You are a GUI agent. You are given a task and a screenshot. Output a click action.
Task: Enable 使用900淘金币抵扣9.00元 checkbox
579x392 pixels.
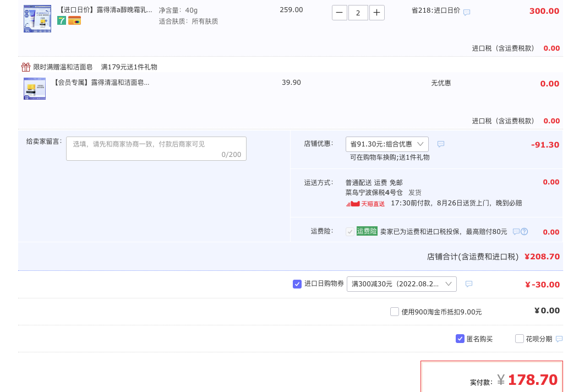395,312
